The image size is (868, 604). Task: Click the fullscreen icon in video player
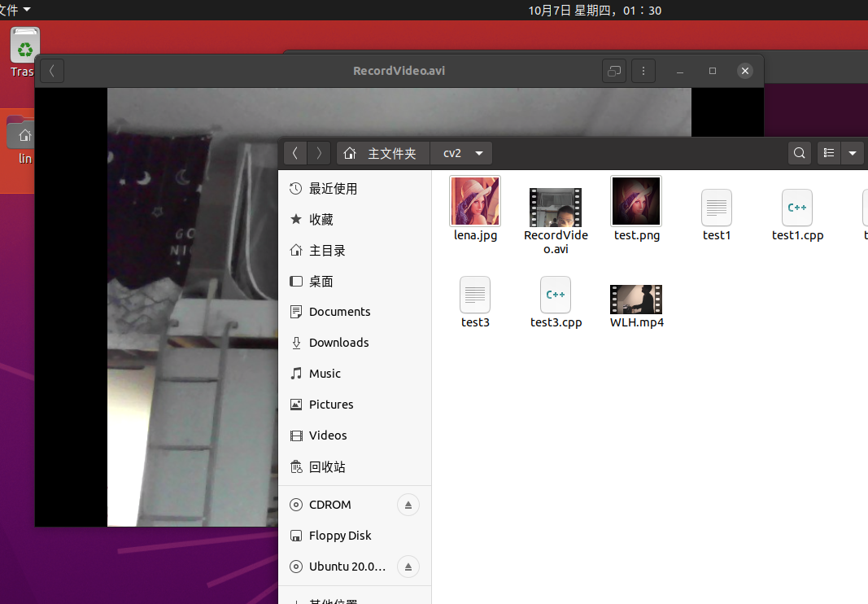614,71
